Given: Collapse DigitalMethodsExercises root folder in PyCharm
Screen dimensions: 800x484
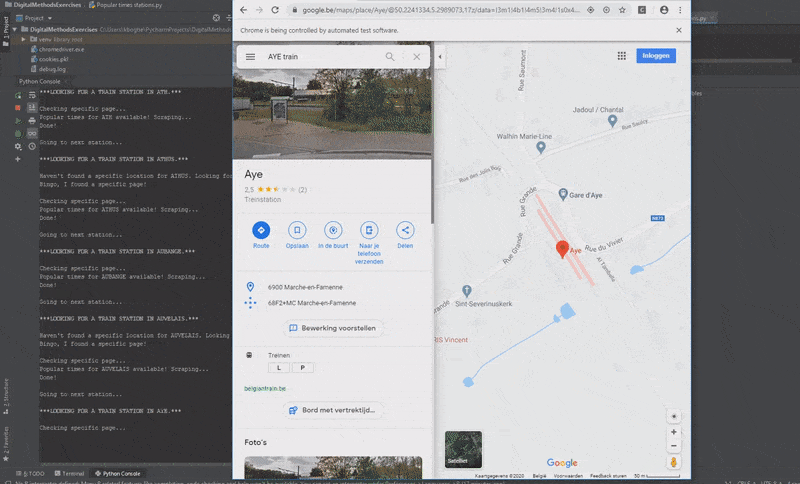Looking at the screenshot, I should point(15,30).
